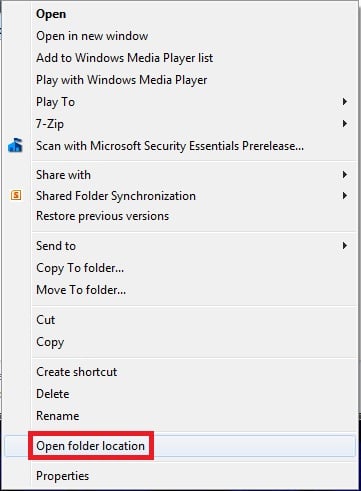
Task: Expand the 7-Zip submenu arrow
Action: point(345,124)
